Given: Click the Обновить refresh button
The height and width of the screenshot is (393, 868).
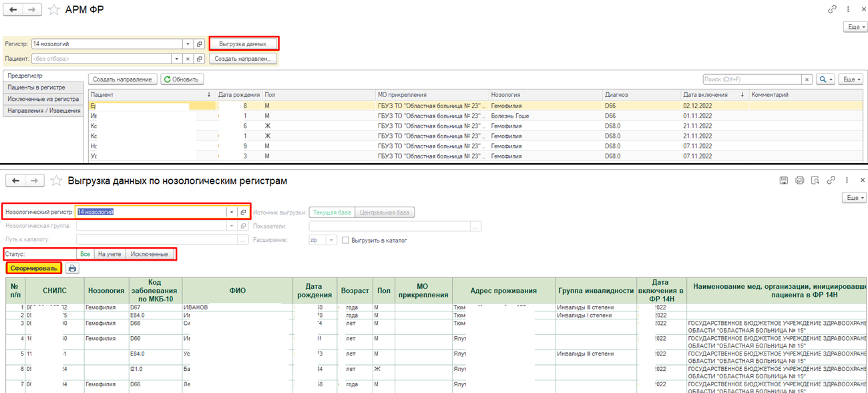Looking at the screenshot, I should (181, 80).
